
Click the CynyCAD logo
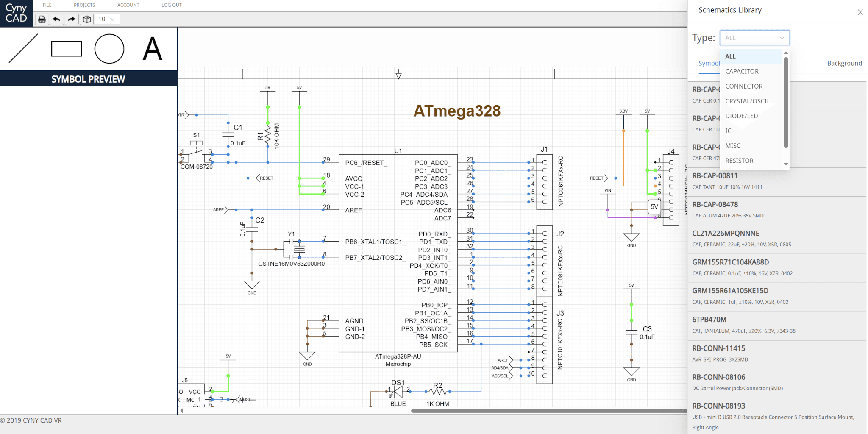pyautogui.click(x=16, y=13)
